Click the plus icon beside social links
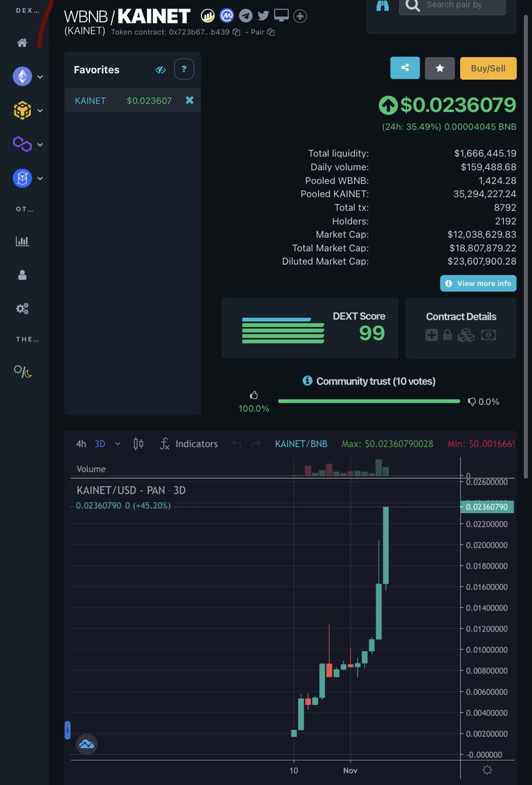 click(300, 16)
